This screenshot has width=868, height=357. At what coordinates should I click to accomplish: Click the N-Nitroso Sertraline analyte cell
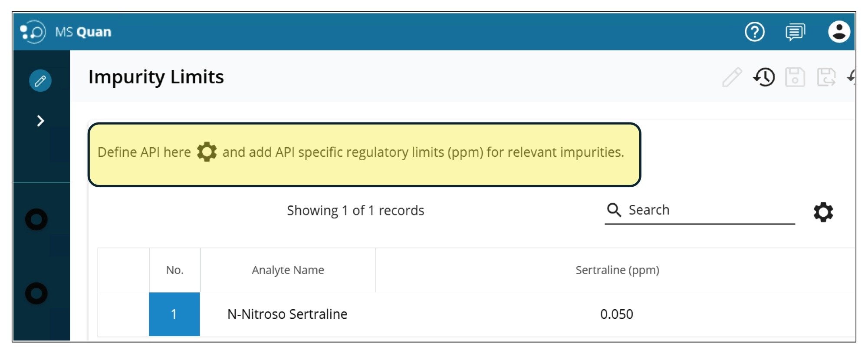[287, 314]
